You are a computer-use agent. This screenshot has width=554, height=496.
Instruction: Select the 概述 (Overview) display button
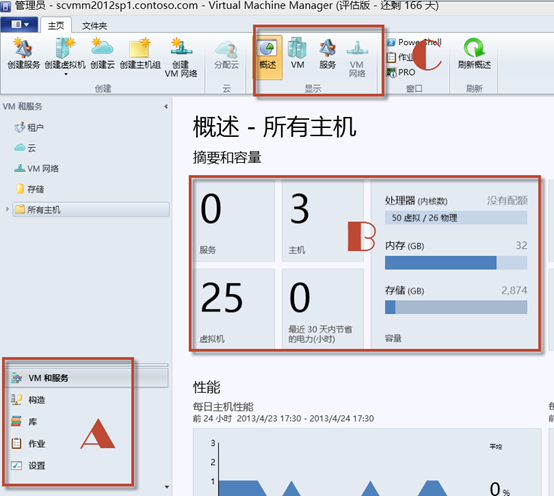coord(267,57)
